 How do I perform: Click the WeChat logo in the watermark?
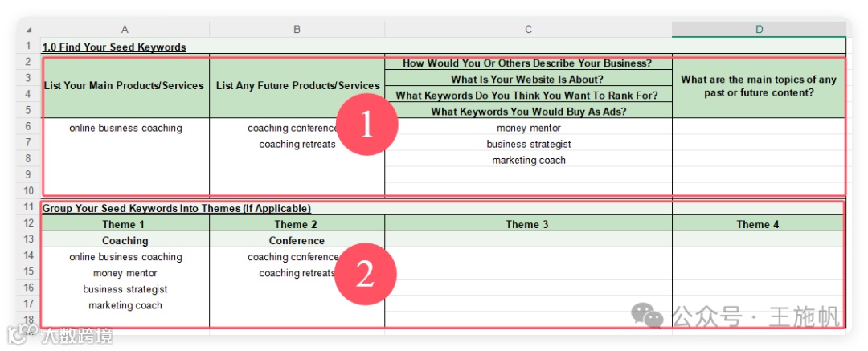pyautogui.click(x=647, y=316)
